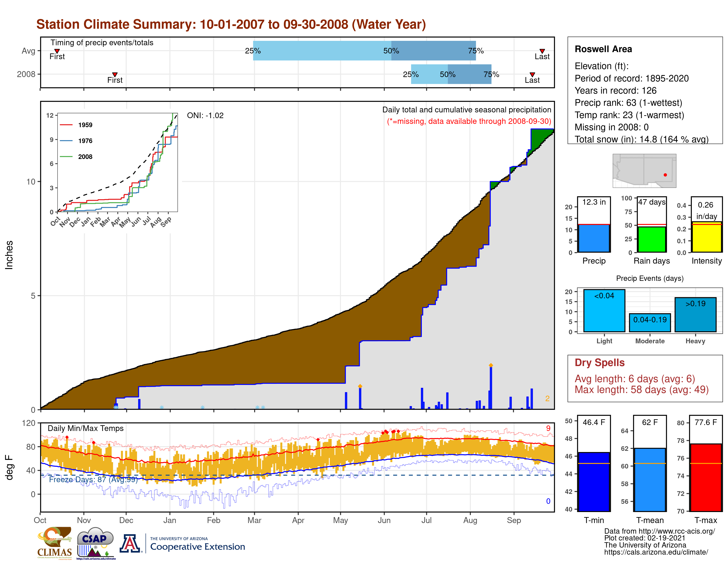The height and width of the screenshot is (563, 728).
Task: Click the Period of record: 1895-2020 text
Action: 631,78
